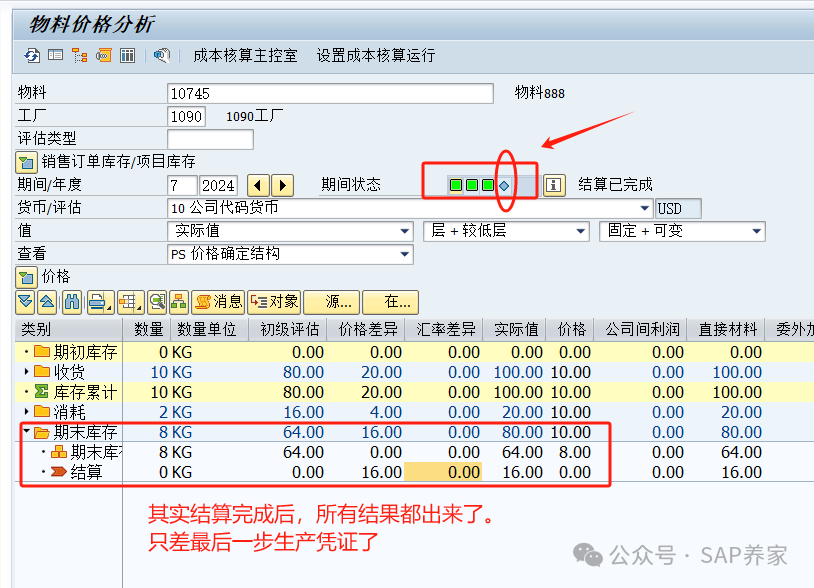This screenshot has width=814, height=588.
Task: Click the collapse all nodes icon
Action: click(47, 302)
